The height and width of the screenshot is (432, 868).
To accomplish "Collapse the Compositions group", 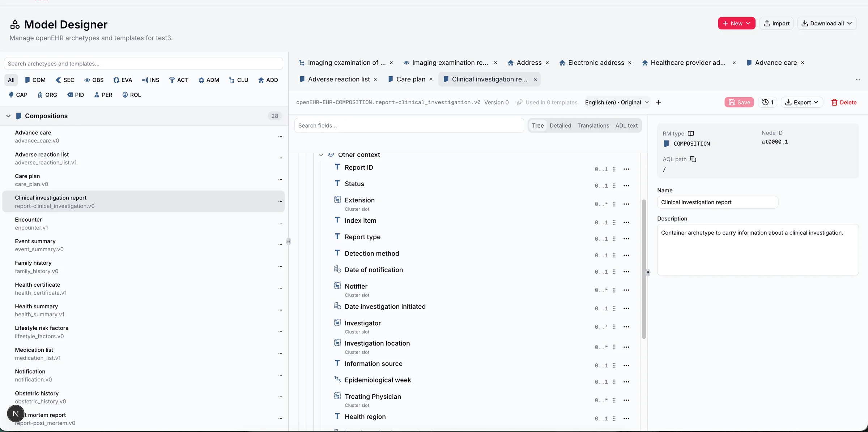I will pyautogui.click(x=8, y=116).
